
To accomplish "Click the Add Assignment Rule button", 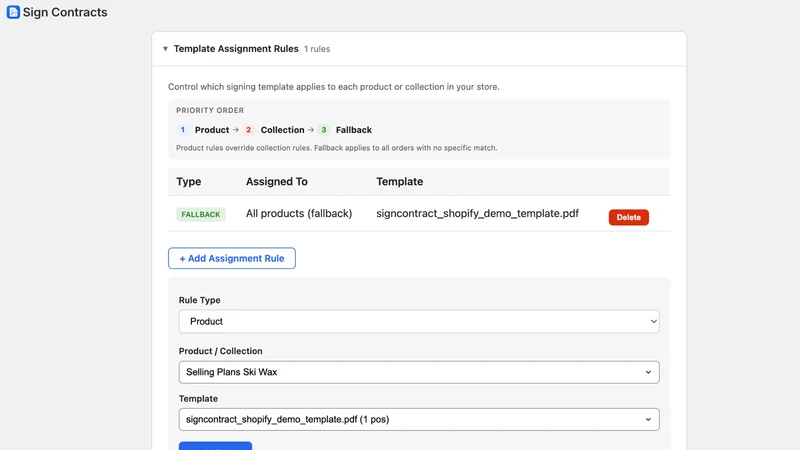I will [232, 258].
